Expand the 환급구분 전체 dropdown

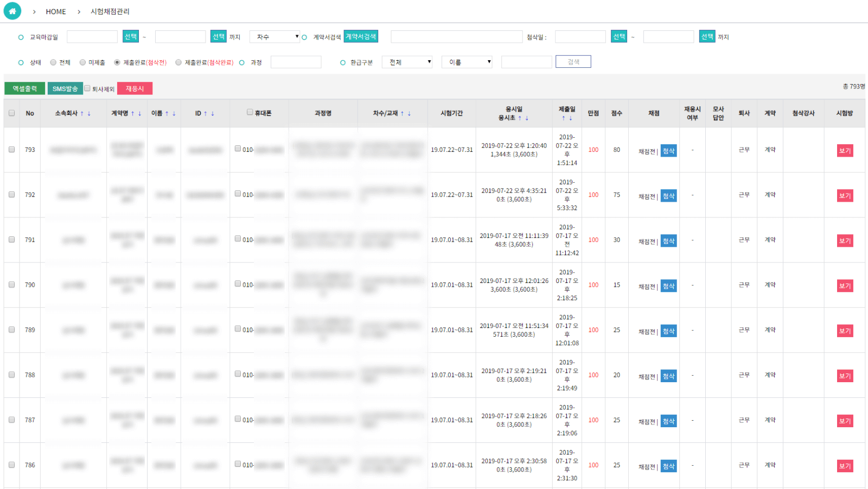pos(407,62)
